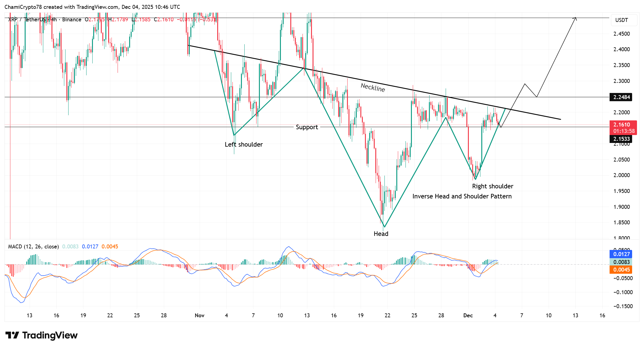Screen dimensions: 644x349
Task: Select the Neckline annotation on the chart
Action: click(x=372, y=88)
